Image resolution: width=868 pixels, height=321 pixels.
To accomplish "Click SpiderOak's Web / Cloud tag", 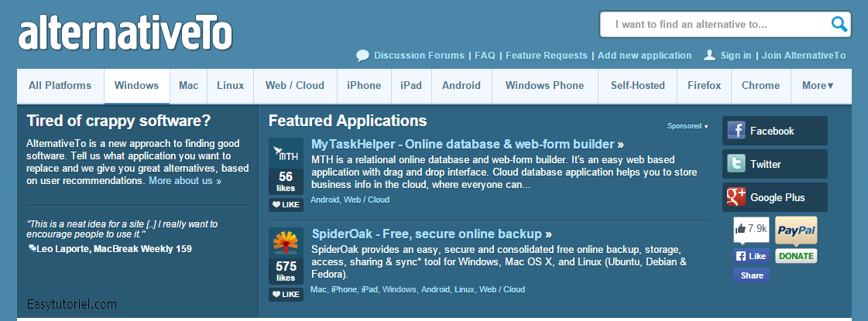I will tap(502, 289).
